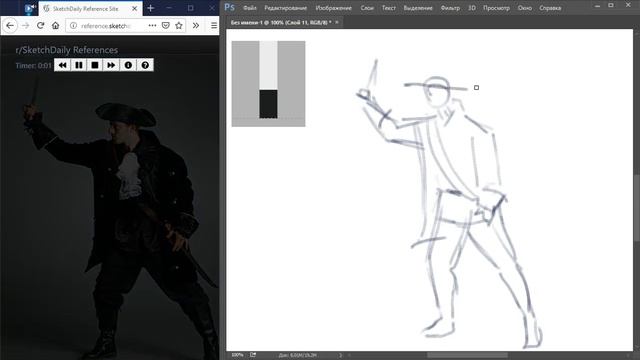Open the help question-mark button
640x360 pixels.
(145, 65)
